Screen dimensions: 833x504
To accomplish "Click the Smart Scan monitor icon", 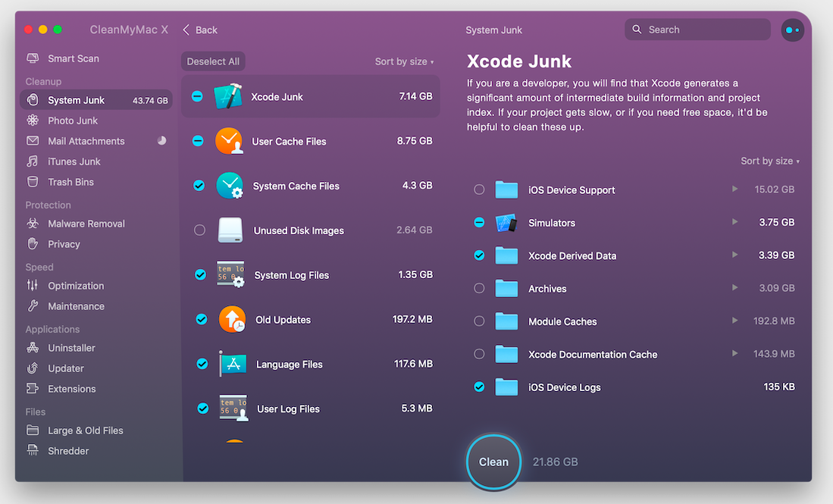I will pos(33,58).
